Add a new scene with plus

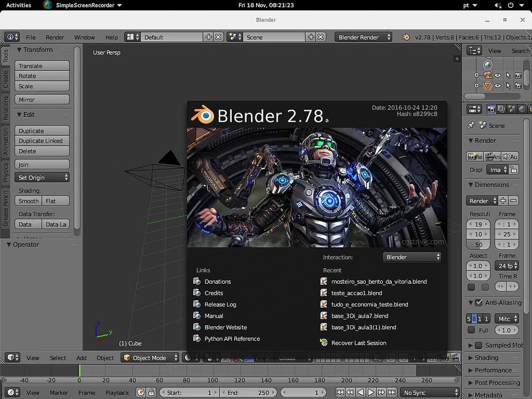pos(311,37)
